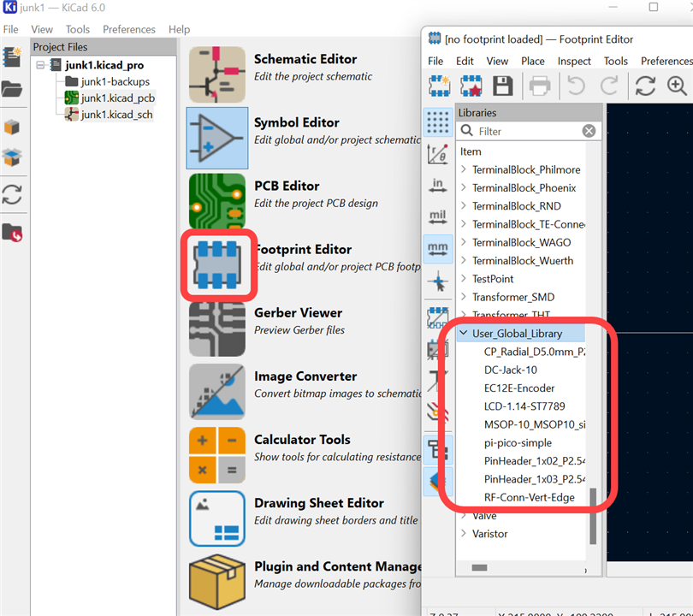Viewport: 693px width, 616px height.
Task: Toggle grid display dots icon
Action: point(438,122)
